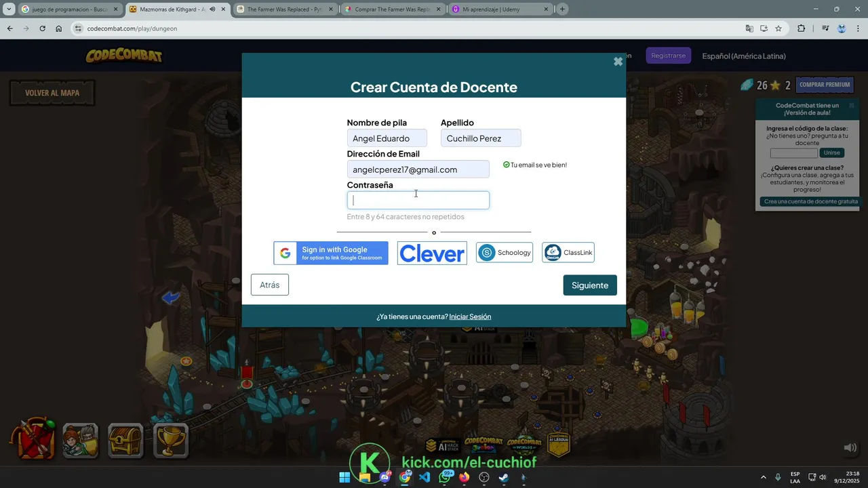Go to the browser home page
Viewport: 868px width, 488px height.
pos(59,28)
